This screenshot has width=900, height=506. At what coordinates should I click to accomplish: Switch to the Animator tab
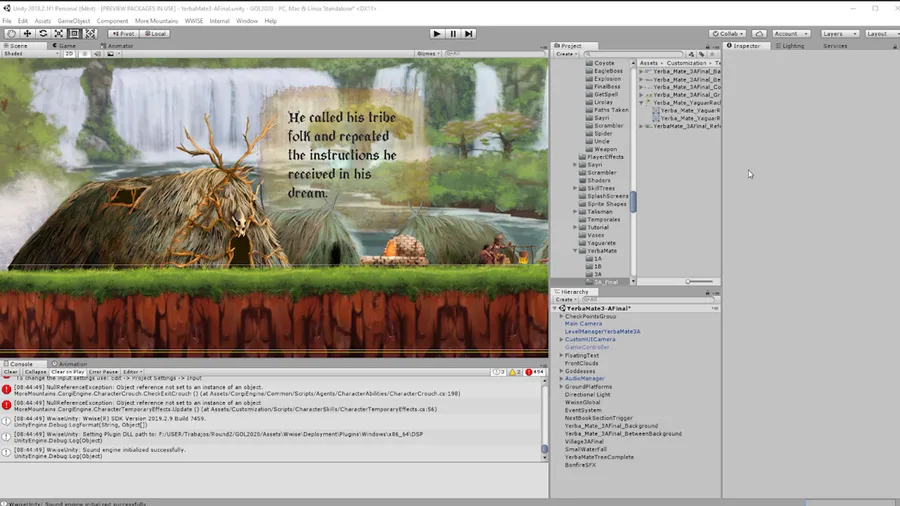pos(117,45)
